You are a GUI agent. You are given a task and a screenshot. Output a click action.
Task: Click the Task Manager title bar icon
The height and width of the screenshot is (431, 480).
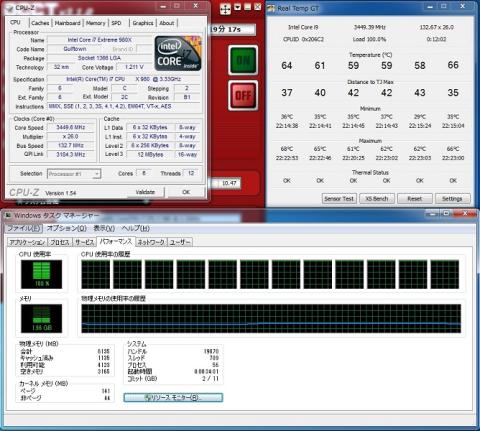coord(8,216)
